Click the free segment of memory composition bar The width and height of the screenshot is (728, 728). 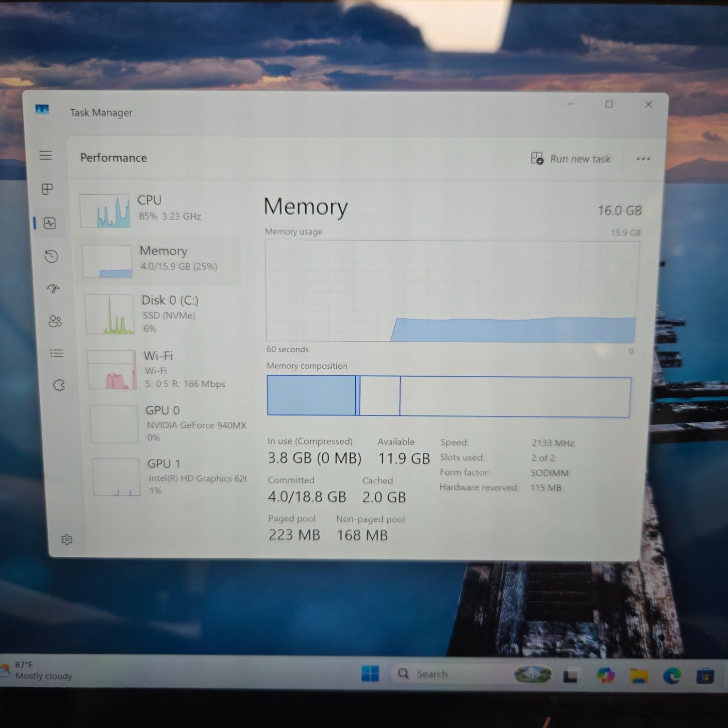515,397
